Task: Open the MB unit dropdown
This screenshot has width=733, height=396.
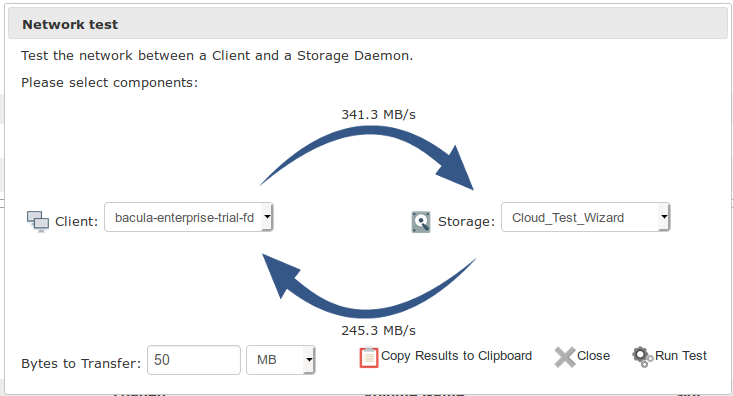Action: (x=280, y=360)
